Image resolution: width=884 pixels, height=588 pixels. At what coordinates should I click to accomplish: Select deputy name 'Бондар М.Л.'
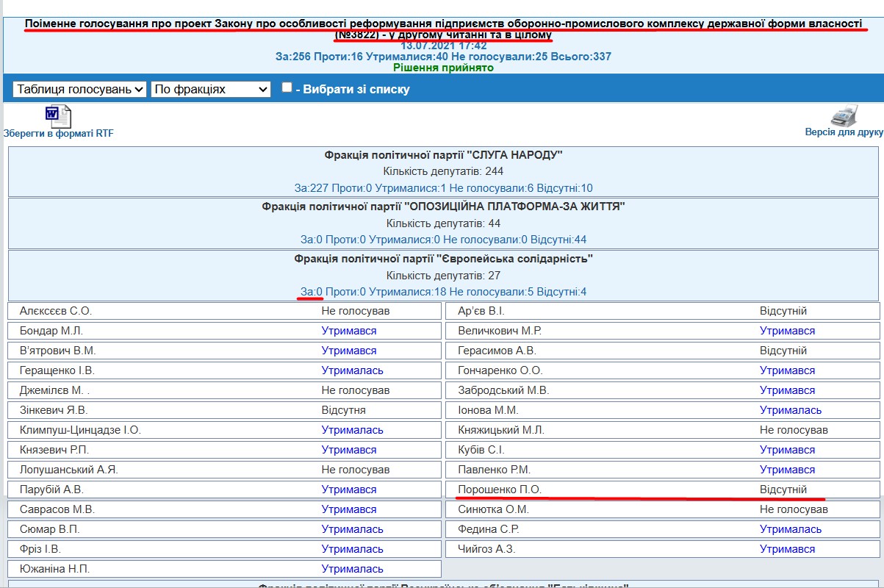pyautogui.click(x=51, y=331)
